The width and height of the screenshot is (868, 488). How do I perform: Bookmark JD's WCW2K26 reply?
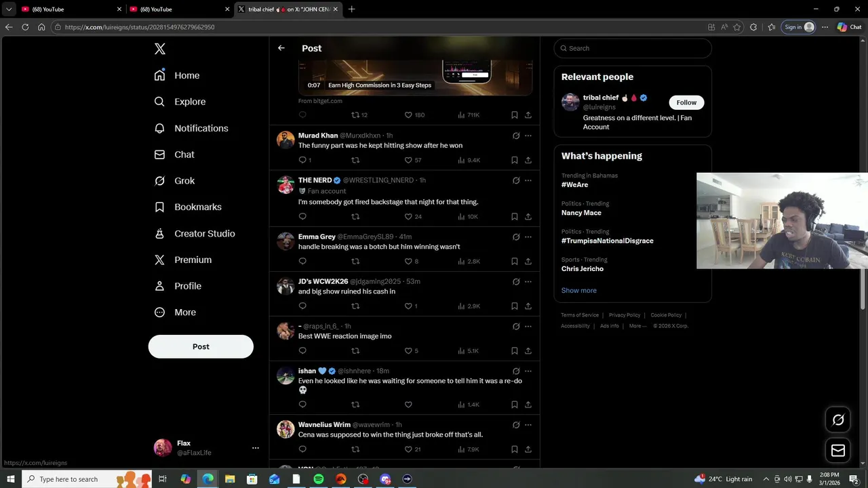[x=514, y=306]
